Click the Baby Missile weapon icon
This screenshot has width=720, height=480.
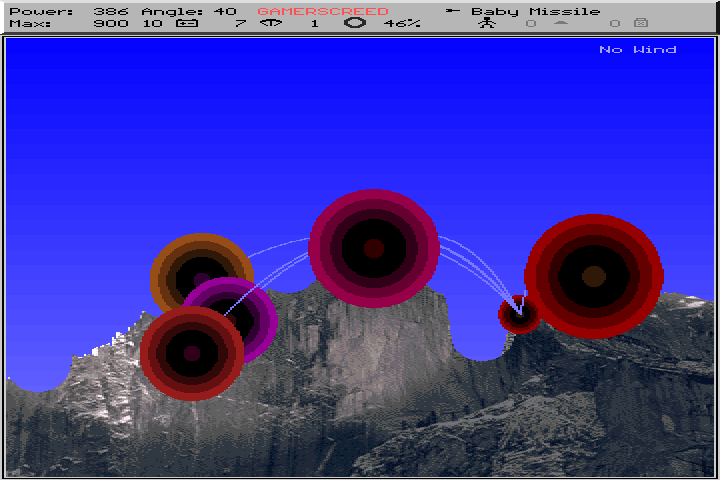453,11
